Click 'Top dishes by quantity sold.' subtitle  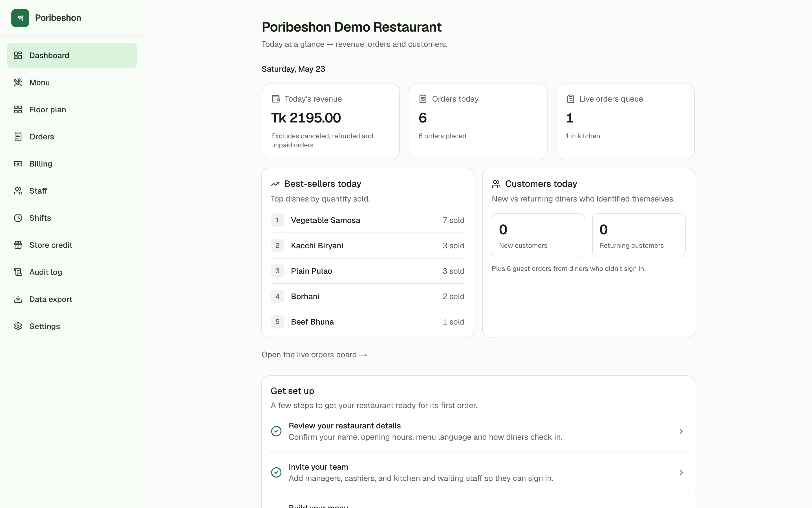click(x=320, y=199)
